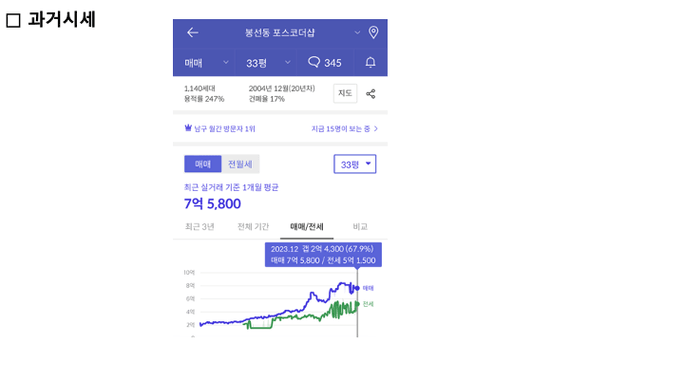This screenshot has width=684, height=385.
Task: Tick the checkbox beside 과거시세
Action: [x=13, y=20]
